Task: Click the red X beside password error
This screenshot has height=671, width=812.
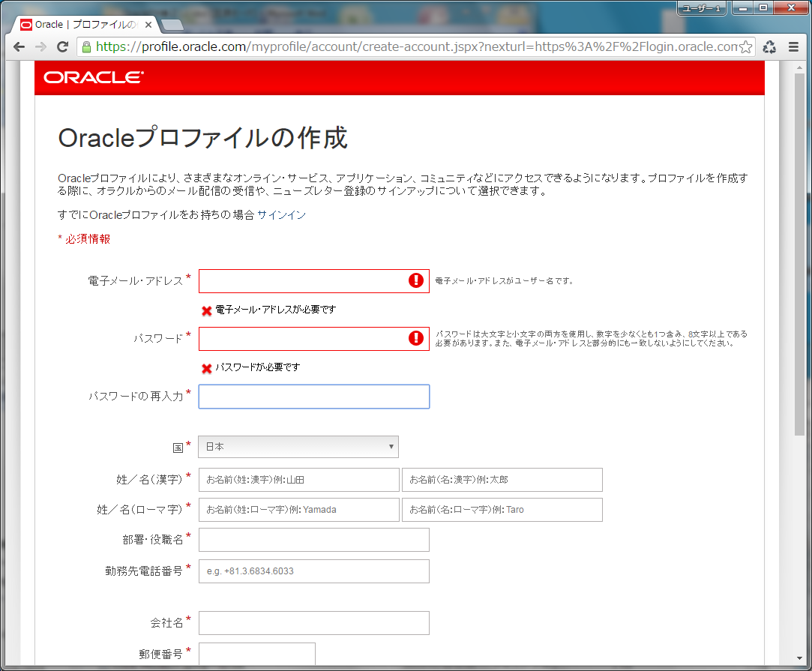Action: pos(207,369)
